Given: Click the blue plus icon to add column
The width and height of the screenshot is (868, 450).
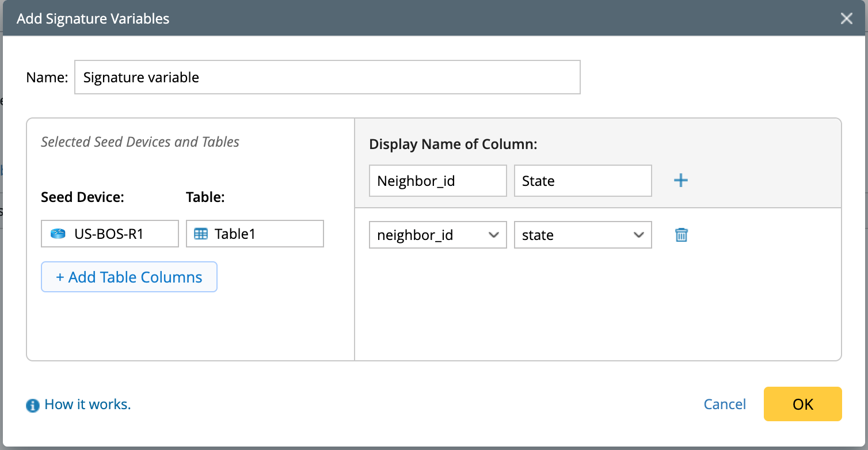Looking at the screenshot, I should tap(681, 181).
